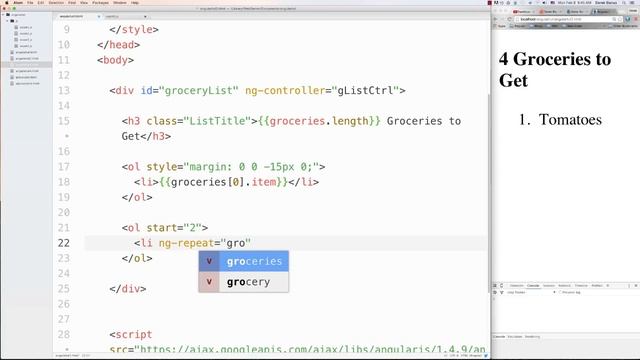
Task: Open the Apple menu
Action: pos(7,2)
